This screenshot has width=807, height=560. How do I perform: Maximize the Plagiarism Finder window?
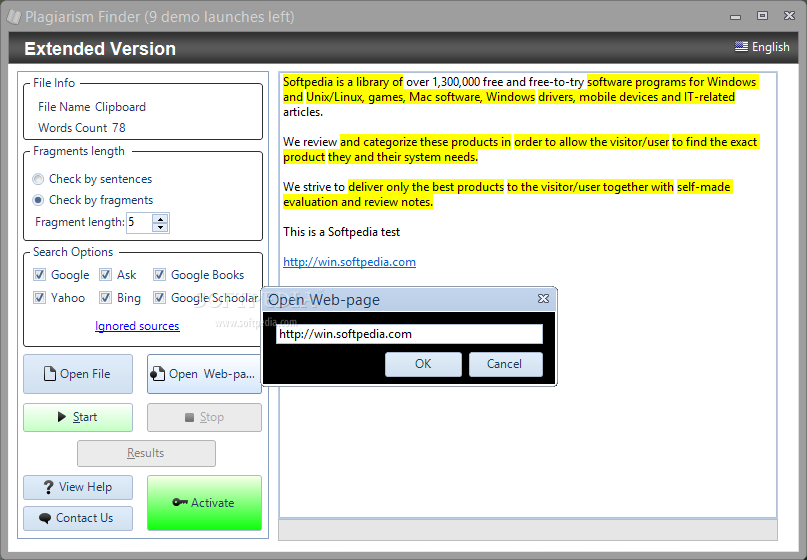tap(762, 16)
